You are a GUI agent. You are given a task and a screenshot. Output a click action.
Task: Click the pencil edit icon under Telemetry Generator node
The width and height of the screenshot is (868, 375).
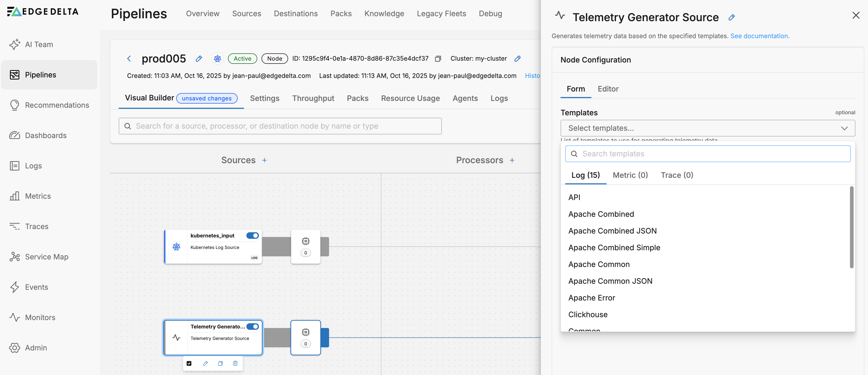click(205, 363)
